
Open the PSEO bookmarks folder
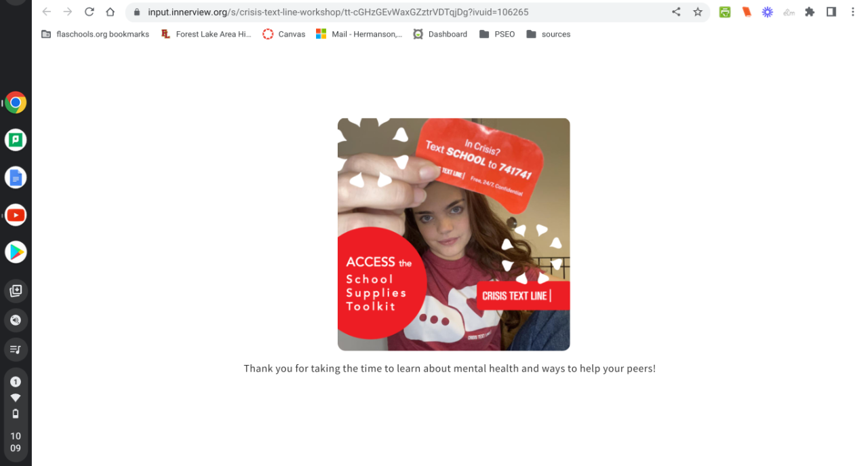pyautogui.click(x=497, y=34)
